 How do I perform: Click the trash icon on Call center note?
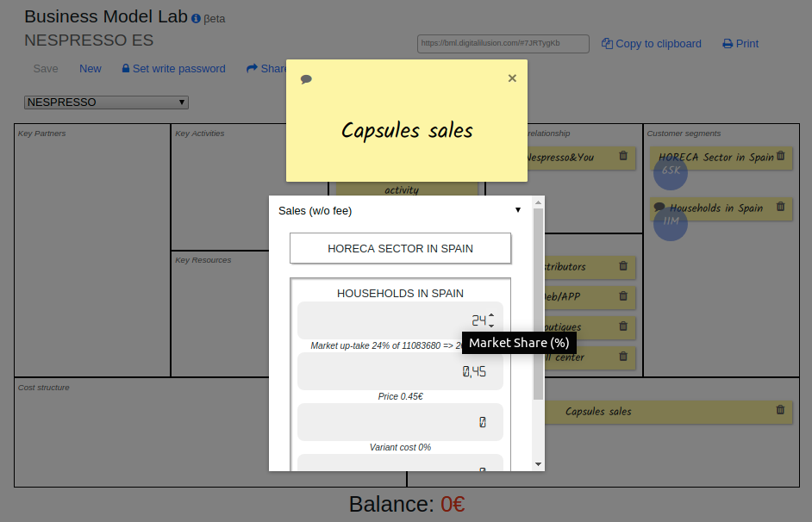623,356
